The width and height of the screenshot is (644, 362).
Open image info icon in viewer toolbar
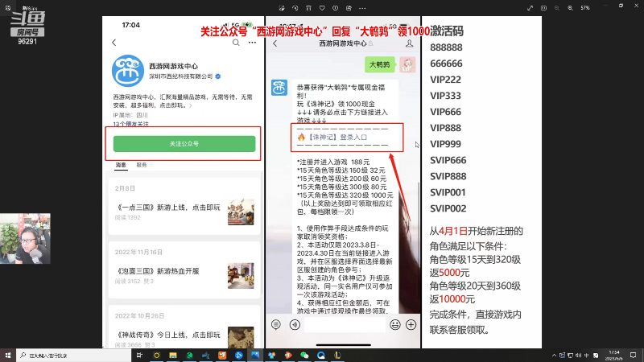335,8
